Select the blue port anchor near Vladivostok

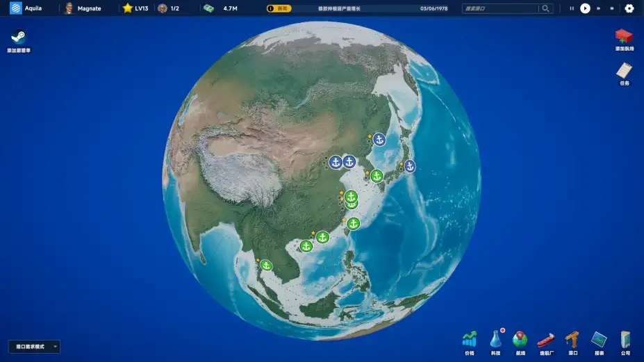click(x=379, y=140)
